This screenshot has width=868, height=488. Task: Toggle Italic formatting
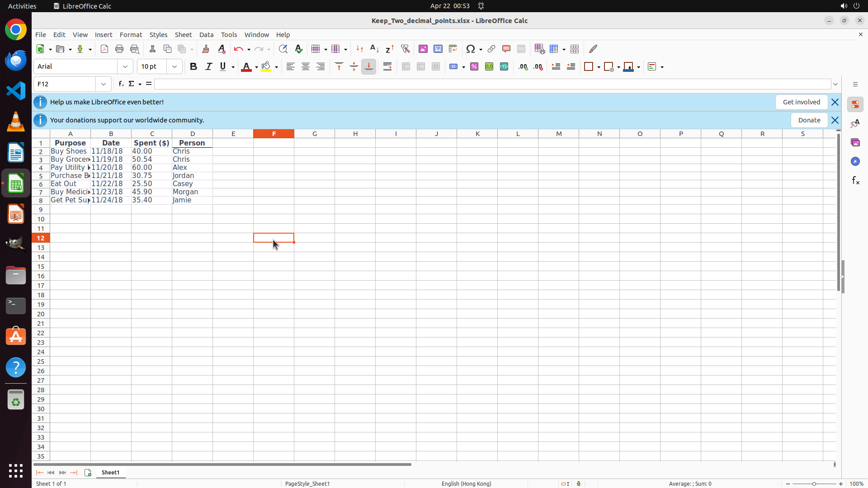[208, 66]
